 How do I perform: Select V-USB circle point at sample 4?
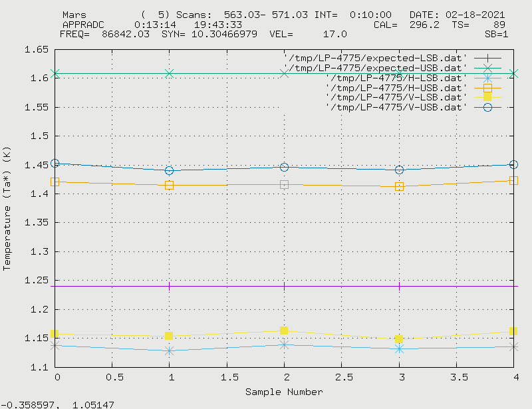513,165
